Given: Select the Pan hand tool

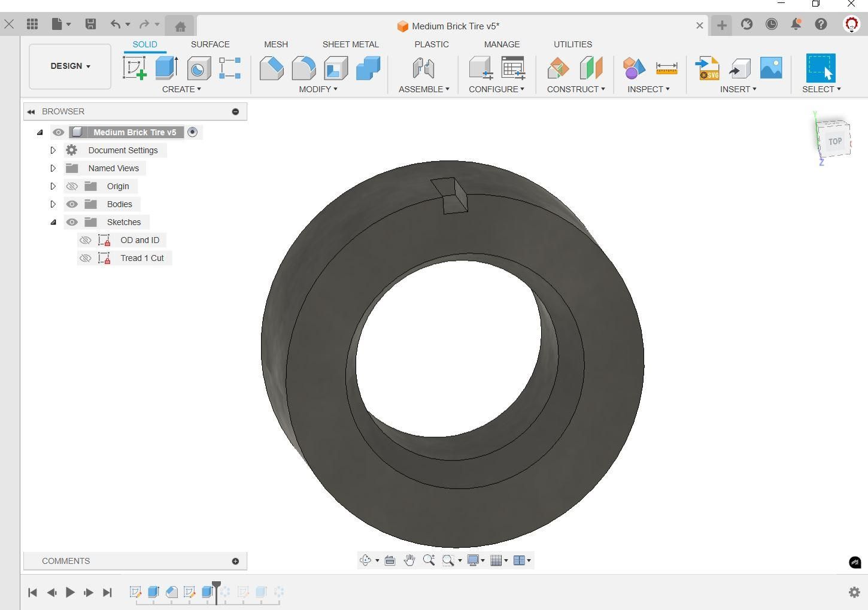Looking at the screenshot, I should click(409, 560).
